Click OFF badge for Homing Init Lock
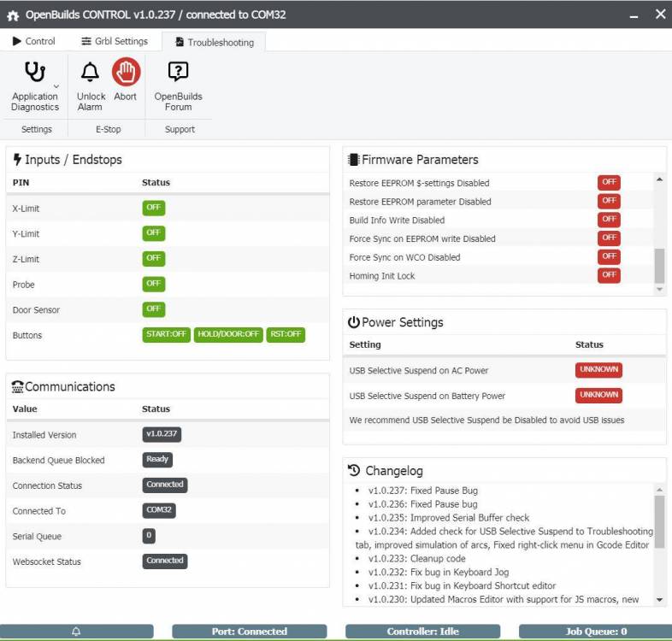 (609, 275)
